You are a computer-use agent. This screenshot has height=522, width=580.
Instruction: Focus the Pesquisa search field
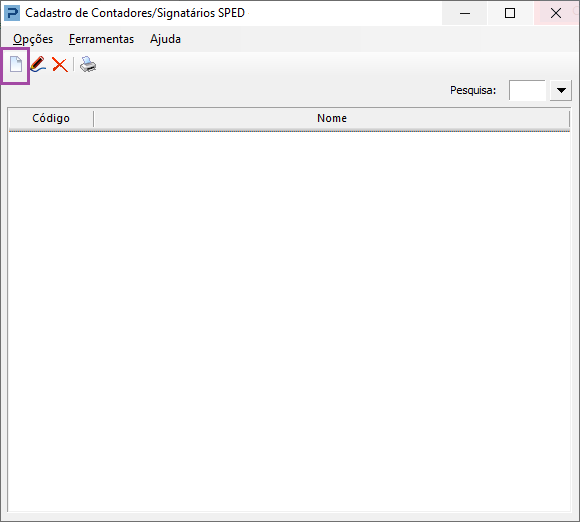coord(527,90)
